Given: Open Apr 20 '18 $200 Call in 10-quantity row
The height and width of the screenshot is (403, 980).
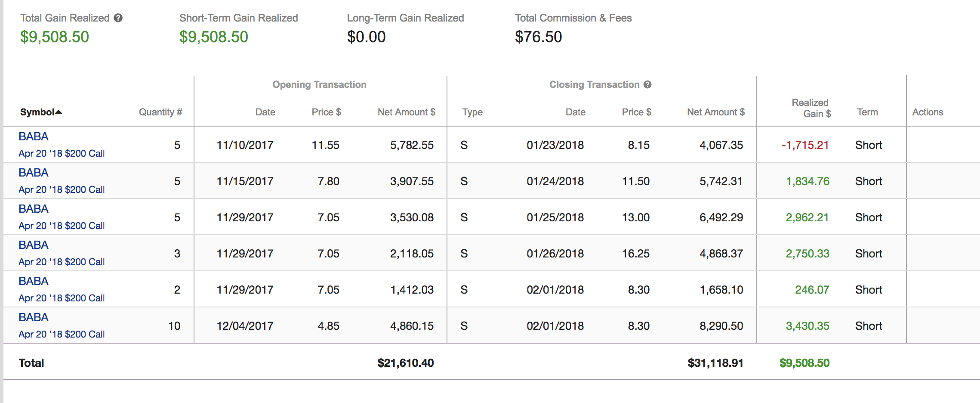Looking at the screenshot, I should (x=62, y=334).
